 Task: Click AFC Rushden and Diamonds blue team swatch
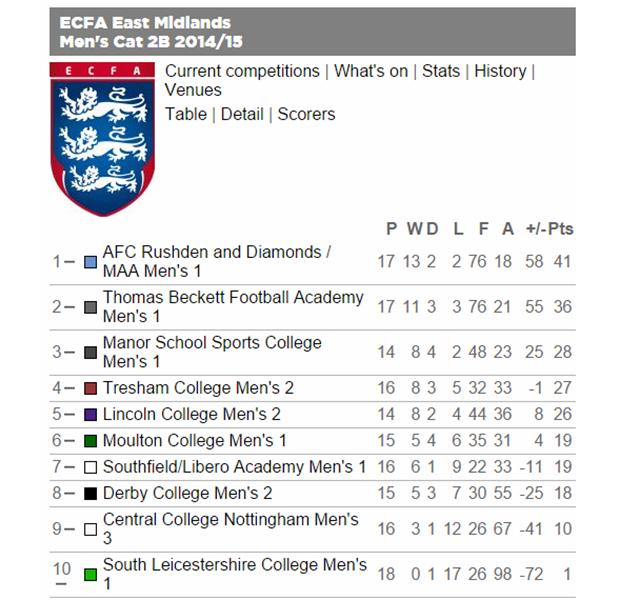(x=91, y=262)
